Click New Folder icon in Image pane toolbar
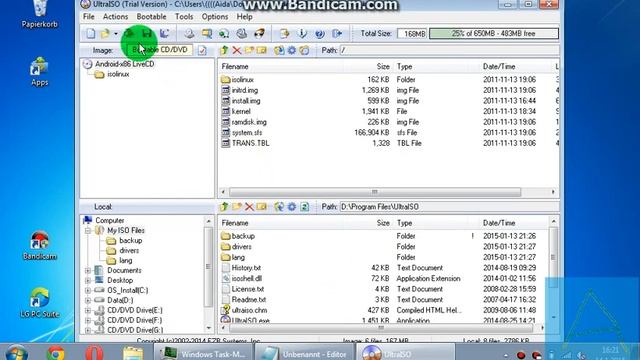640x360 pixels. click(249, 50)
